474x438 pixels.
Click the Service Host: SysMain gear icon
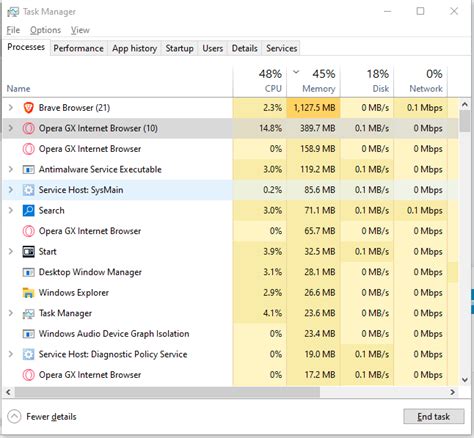tap(28, 190)
